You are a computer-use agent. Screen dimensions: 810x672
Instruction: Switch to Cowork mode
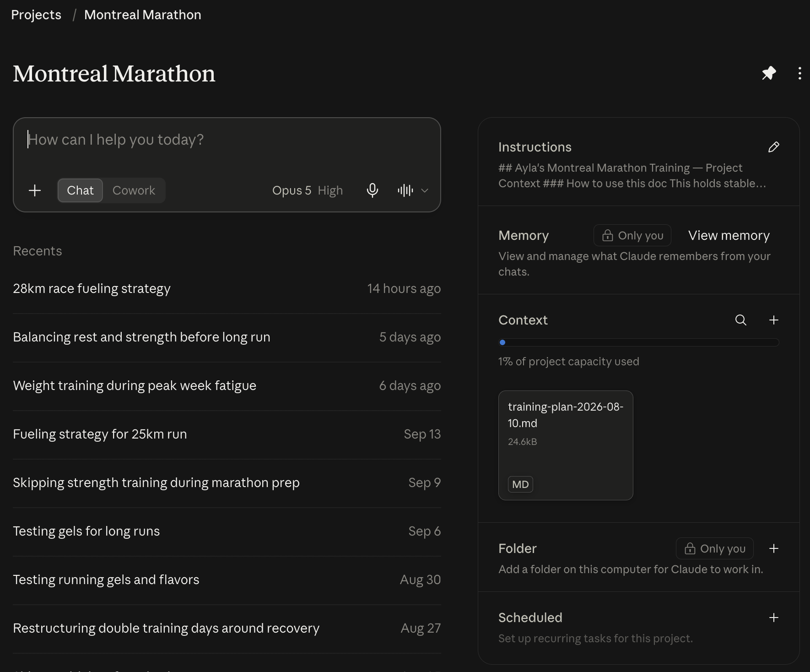134,190
